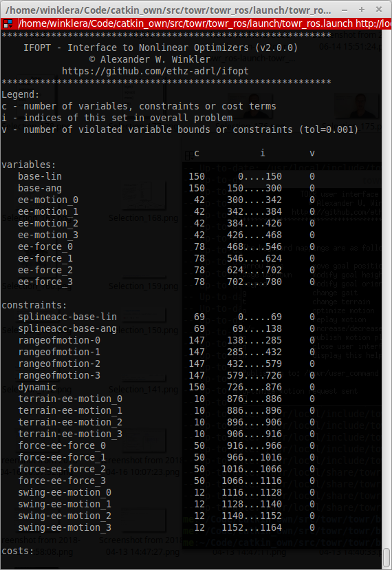The image size is (392, 570).
Task: Click the 'terrain-ee-motion_1' constraint name
Action: point(70,410)
